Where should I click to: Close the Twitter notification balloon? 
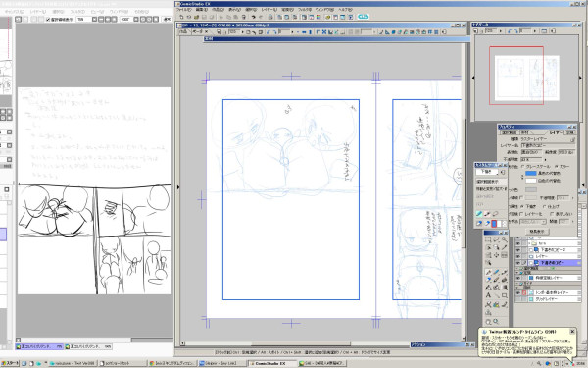pos(572,332)
